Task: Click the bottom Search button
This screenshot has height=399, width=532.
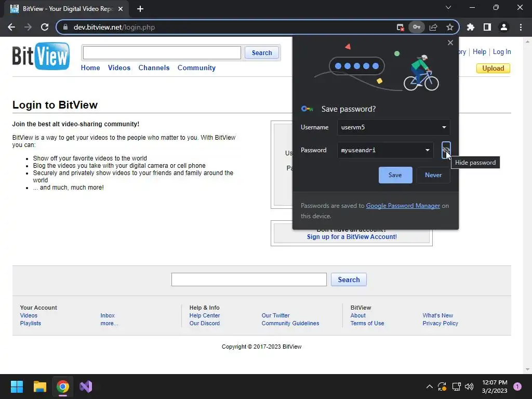Action: coord(349,280)
